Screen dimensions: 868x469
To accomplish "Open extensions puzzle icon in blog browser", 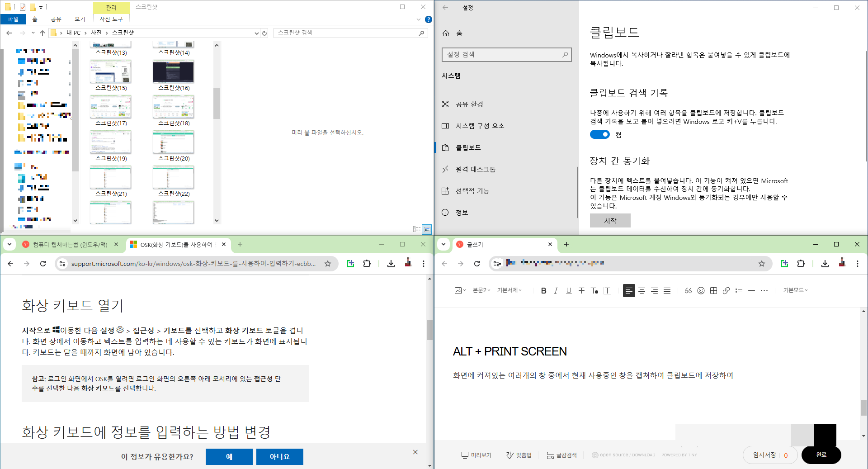I will (x=801, y=264).
